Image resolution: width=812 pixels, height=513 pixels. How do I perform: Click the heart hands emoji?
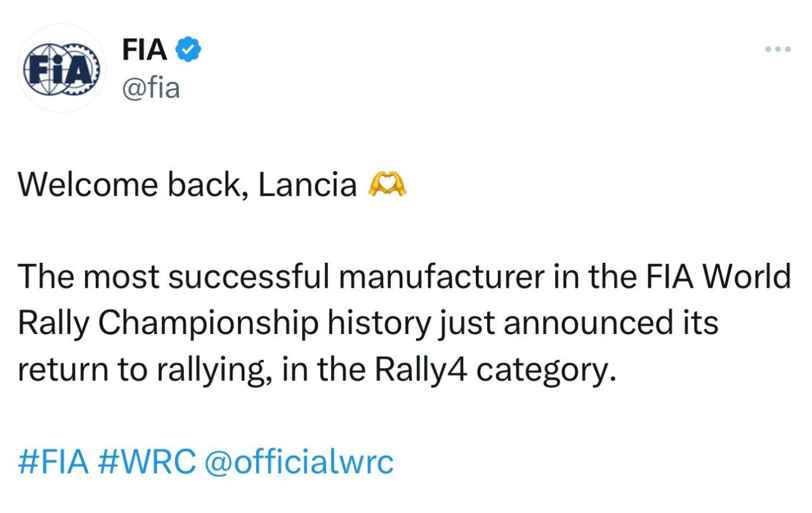(387, 185)
